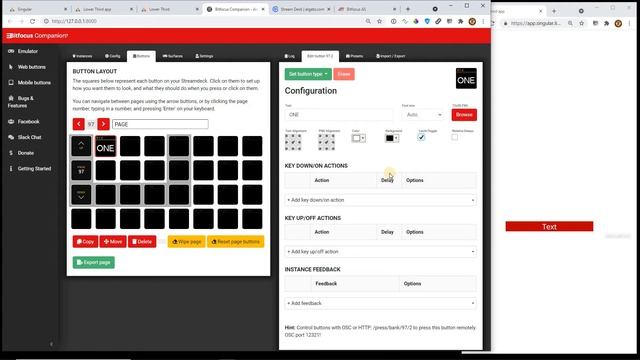The height and width of the screenshot is (360, 640).
Task: Switch to the Instances tab
Action: pyautogui.click(x=82, y=56)
